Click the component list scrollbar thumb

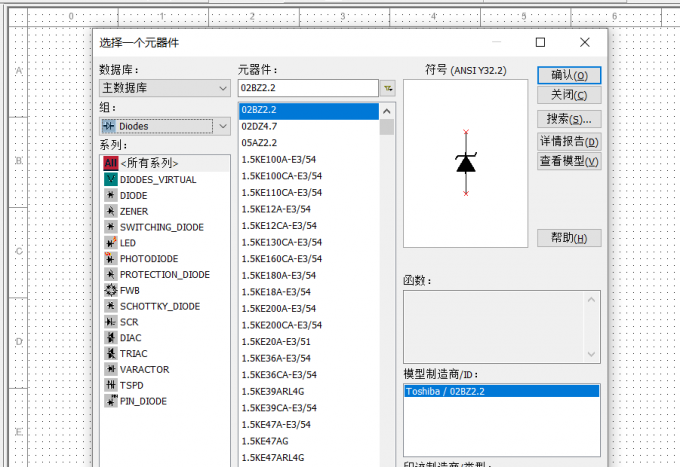point(387,127)
